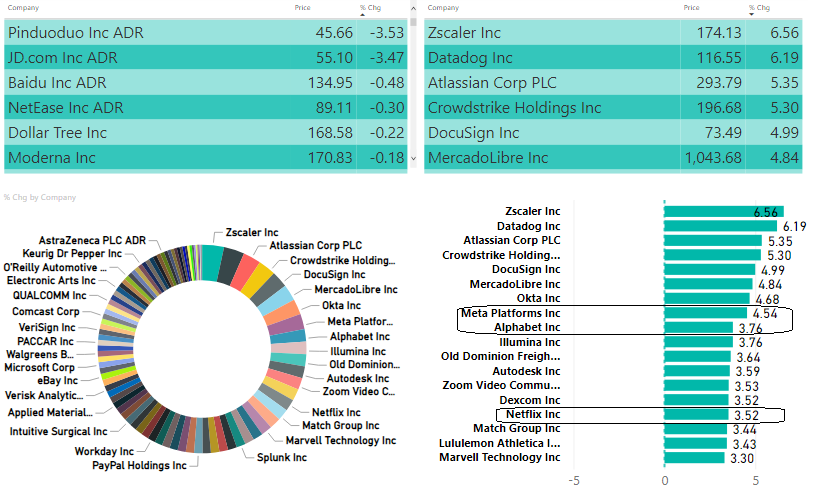Select Atlassian Corp PLC cell in right table
This screenshot has height=492, width=821.
pos(492,83)
